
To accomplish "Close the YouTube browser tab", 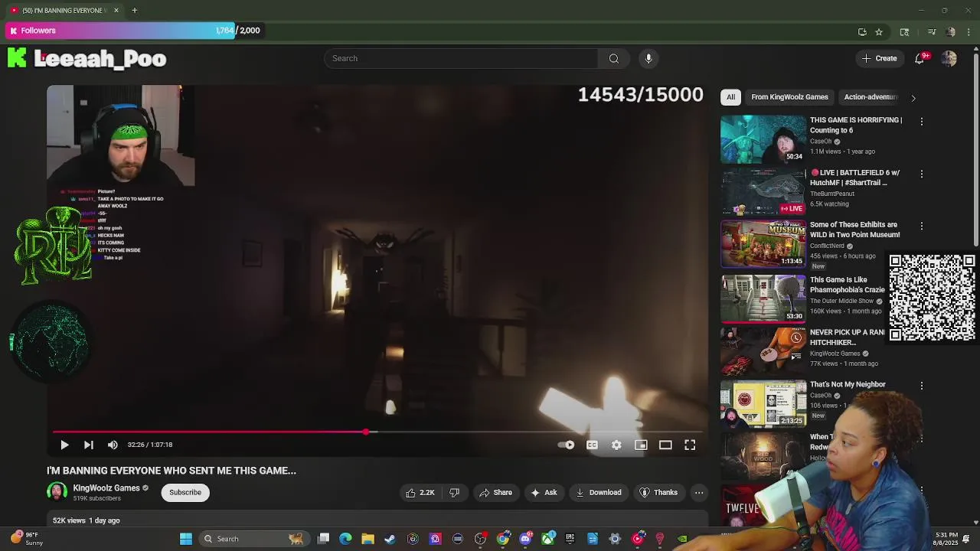I will [x=116, y=10].
